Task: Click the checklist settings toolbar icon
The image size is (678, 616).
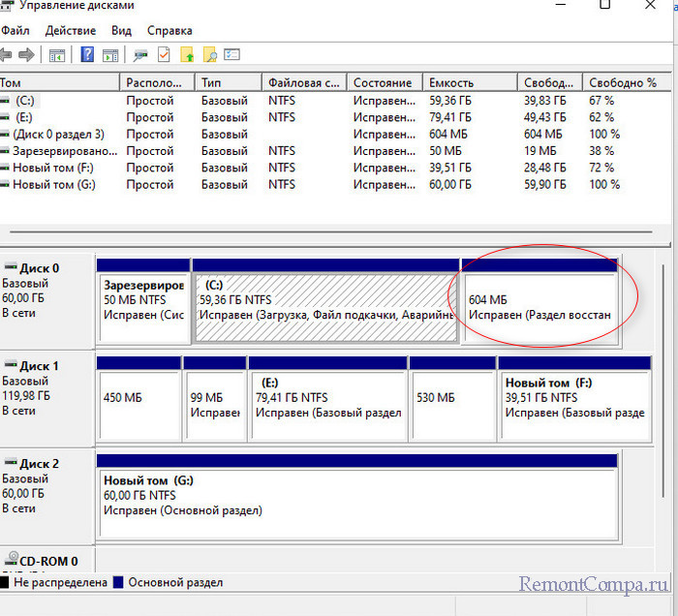Action: (x=232, y=55)
